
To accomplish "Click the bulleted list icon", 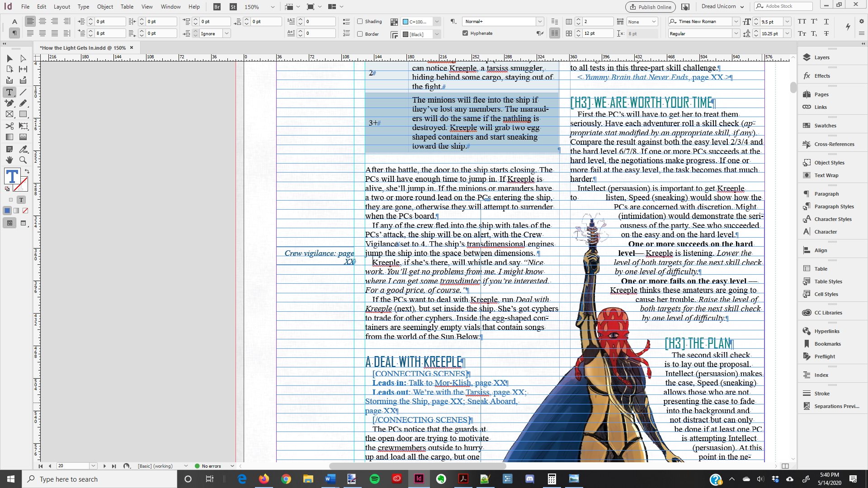I will click(x=346, y=22).
